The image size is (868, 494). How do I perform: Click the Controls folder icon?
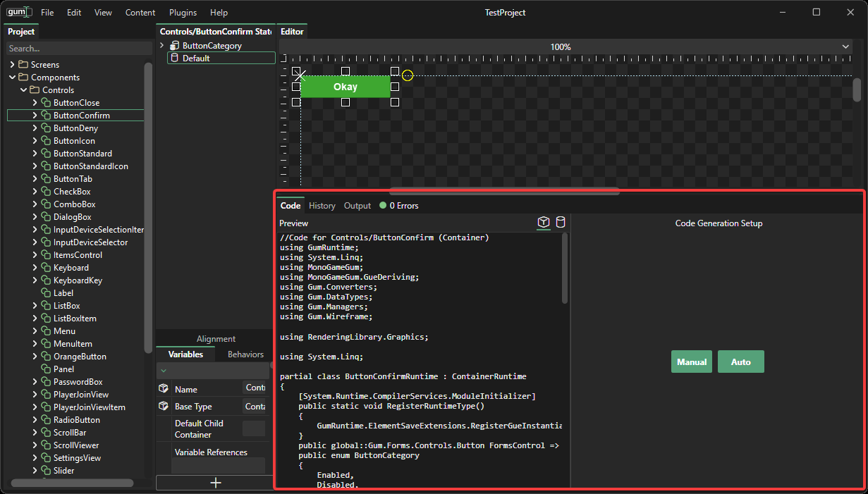pyautogui.click(x=35, y=90)
